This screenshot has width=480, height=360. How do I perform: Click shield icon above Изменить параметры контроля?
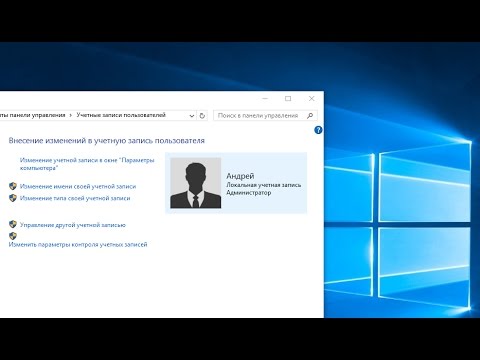13,236
